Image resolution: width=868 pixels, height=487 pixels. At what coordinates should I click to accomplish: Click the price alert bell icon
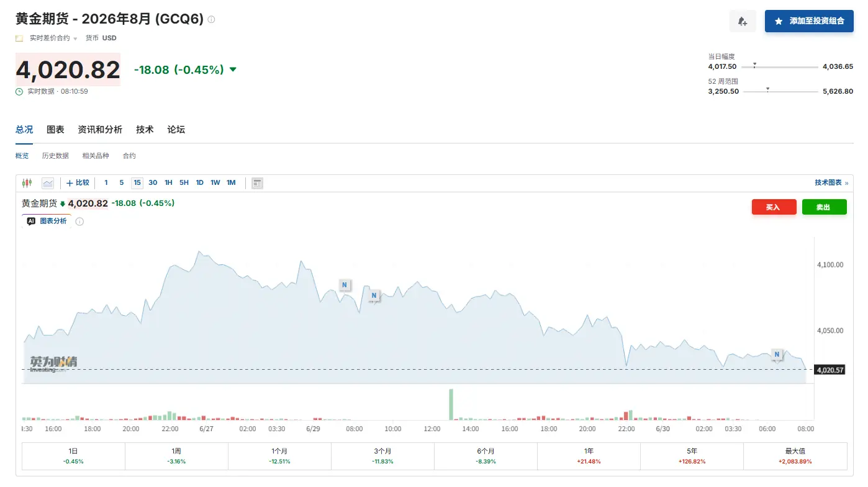click(743, 21)
